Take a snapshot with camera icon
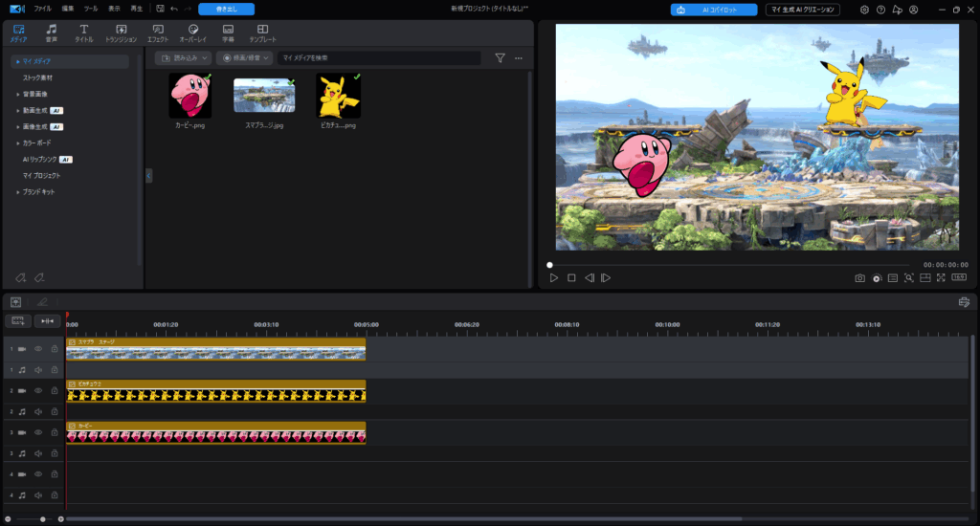 coord(860,278)
